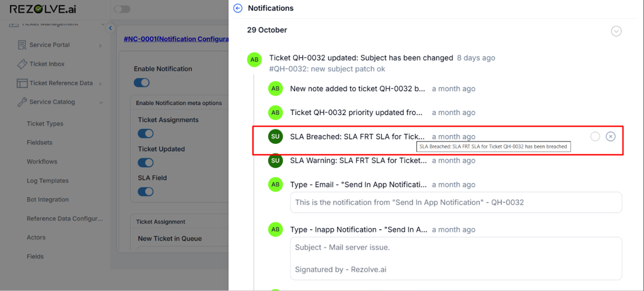Screen dimensions: 644x291
Task: Turn off the Ticket Assignments toggle
Action: click(145, 133)
